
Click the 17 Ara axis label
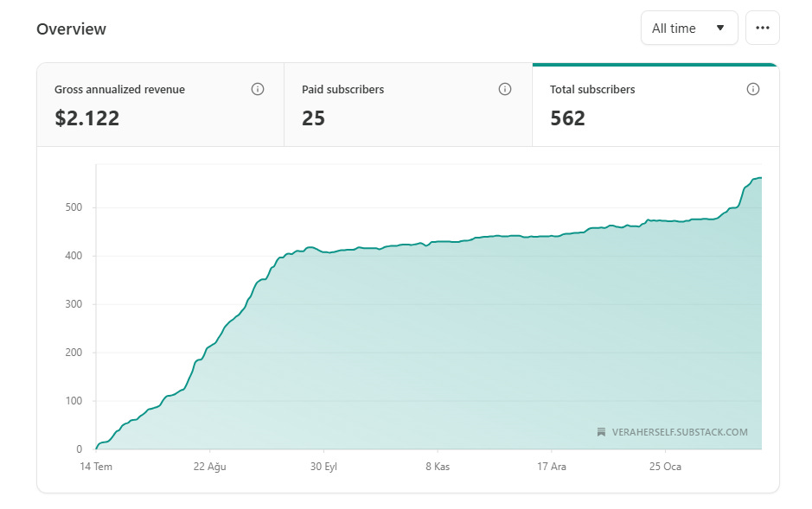[552, 467]
